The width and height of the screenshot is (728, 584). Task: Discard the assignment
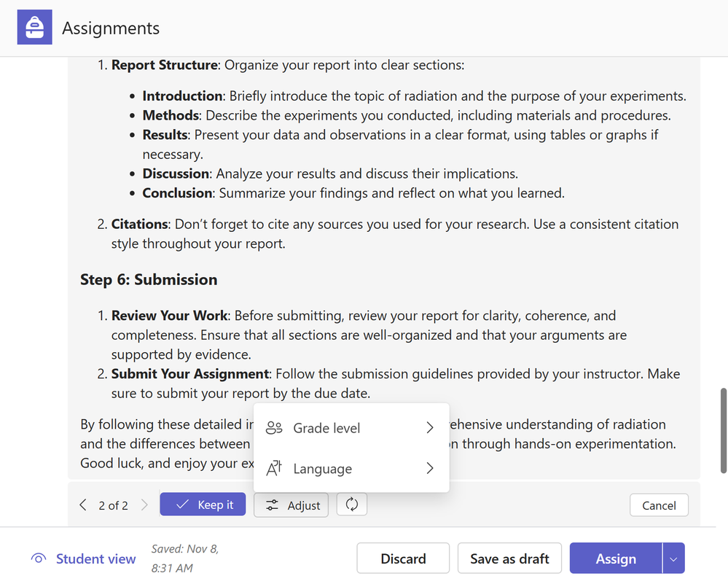coord(403,558)
